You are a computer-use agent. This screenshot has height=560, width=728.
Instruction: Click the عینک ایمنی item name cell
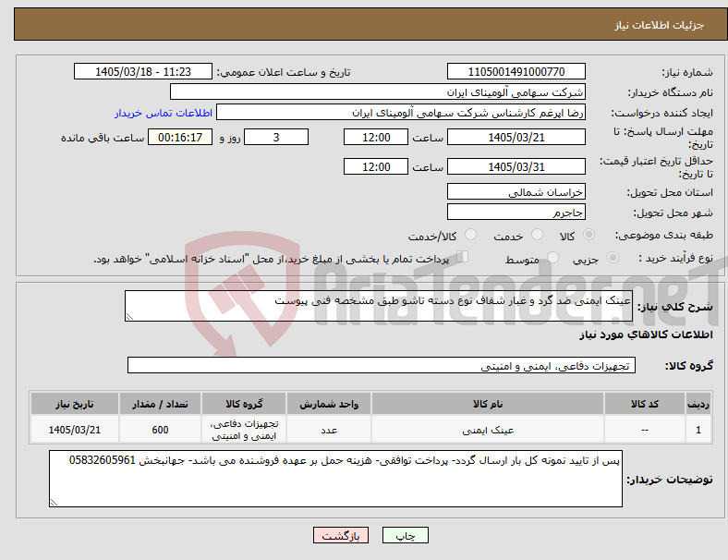[488, 430]
